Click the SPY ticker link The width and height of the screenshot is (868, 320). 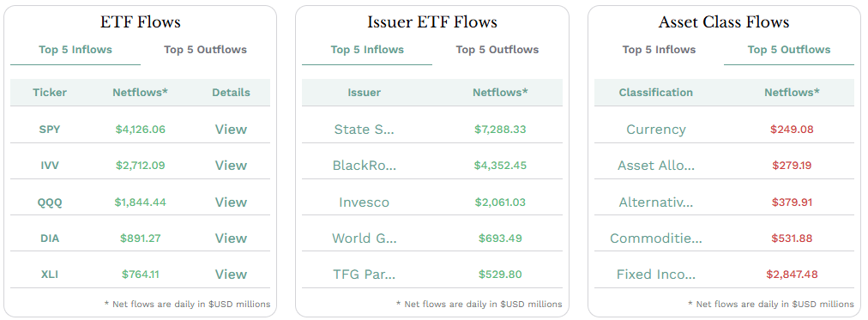click(50, 130)
